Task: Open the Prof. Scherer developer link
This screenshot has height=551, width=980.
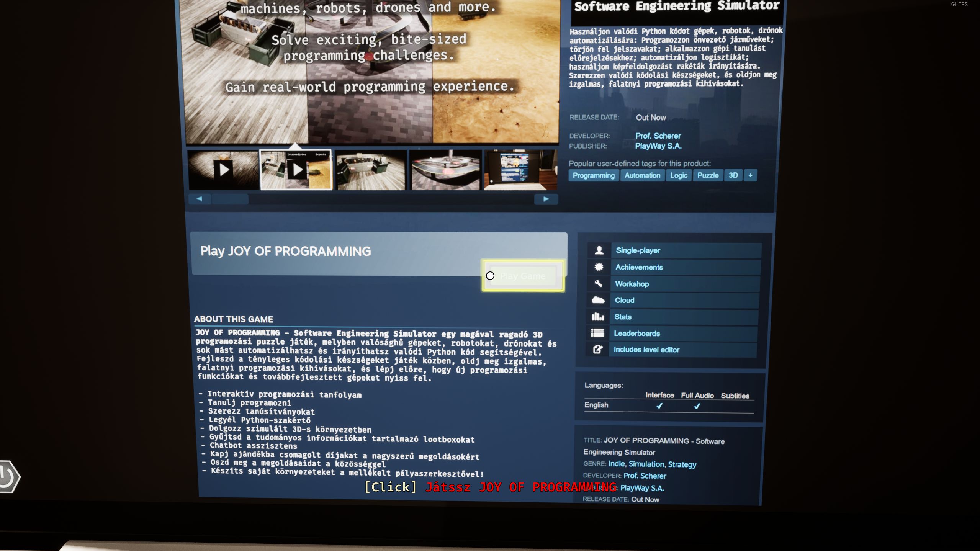Action: click(x=658, y=136)
